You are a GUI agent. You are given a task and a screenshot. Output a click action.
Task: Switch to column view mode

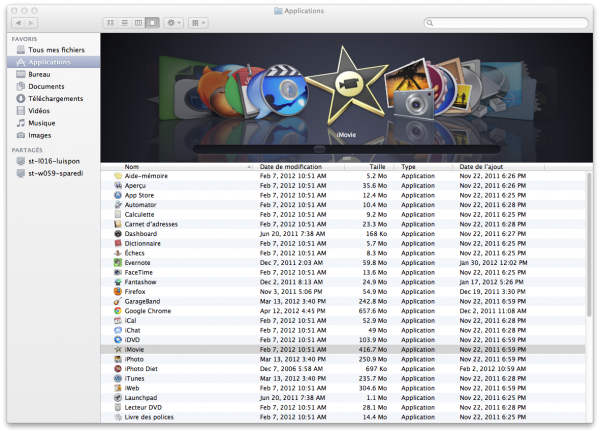pos(139,23)
